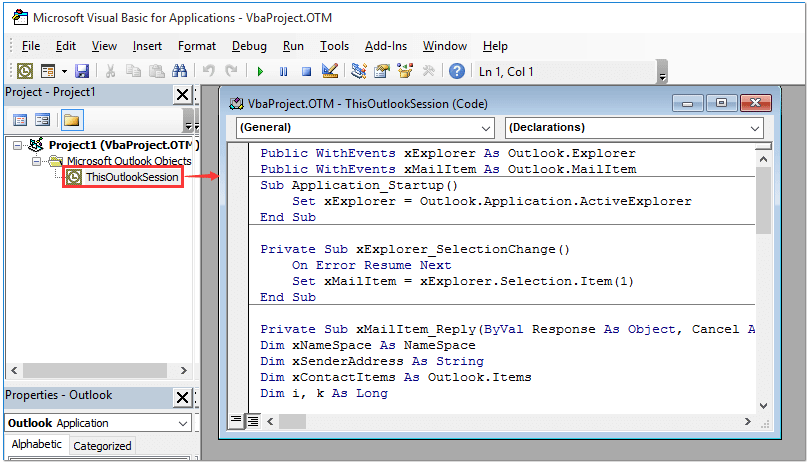Open Object Browser toolbar icon
Screen dimensions: 809x466
click(x=405, y=71)
